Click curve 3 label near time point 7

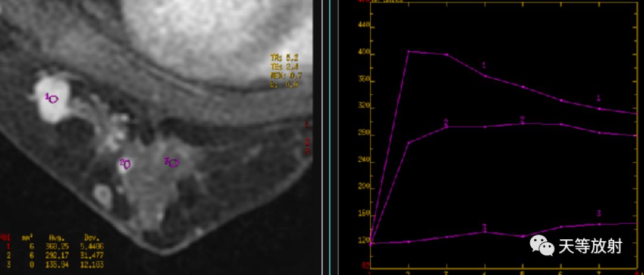click(599, 214)
